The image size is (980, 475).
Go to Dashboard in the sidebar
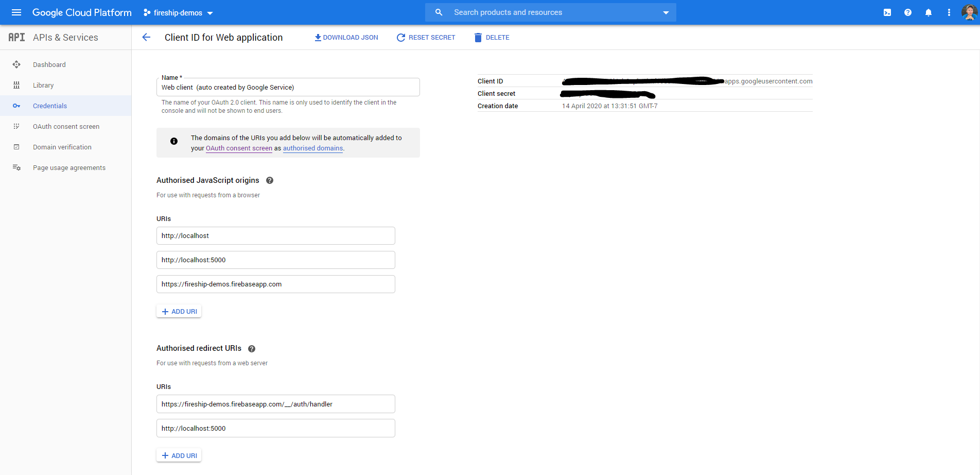(x=49, y=64)
